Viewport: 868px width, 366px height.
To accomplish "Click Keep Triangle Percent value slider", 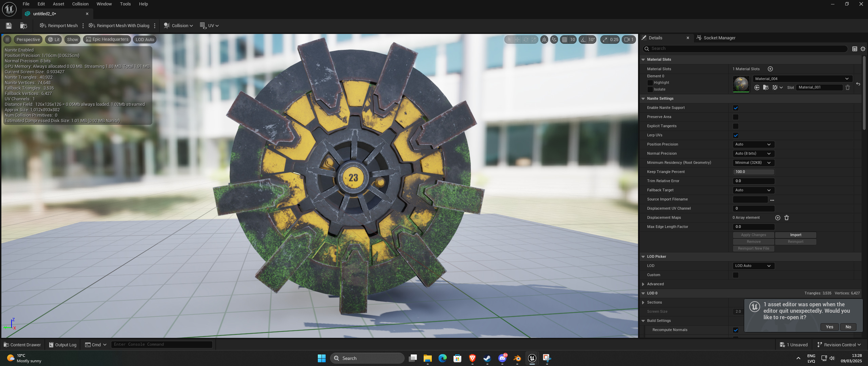I will [753, 172].
